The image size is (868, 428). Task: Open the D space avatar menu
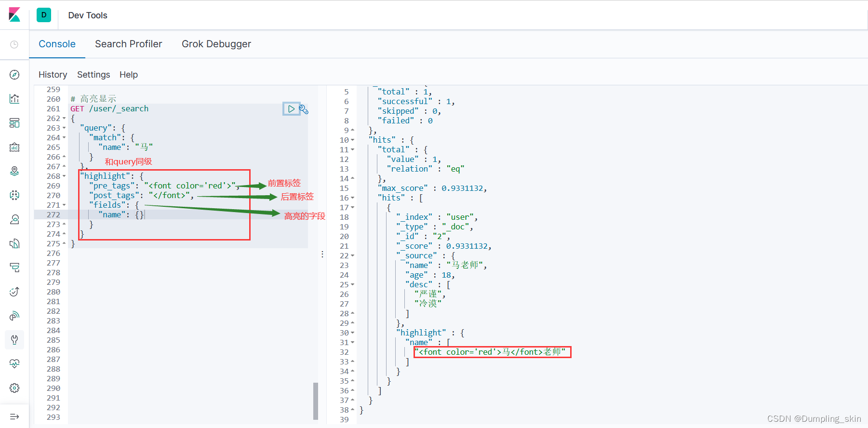44,15
